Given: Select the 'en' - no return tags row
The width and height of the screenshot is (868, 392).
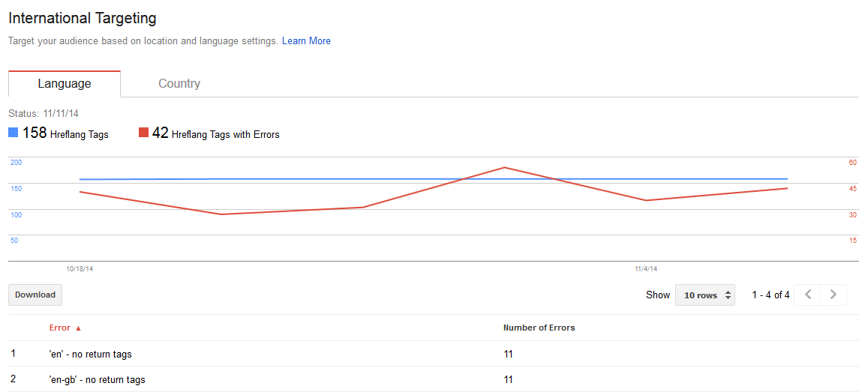Looking at the screenshot, I should click(x=90, y=354).
